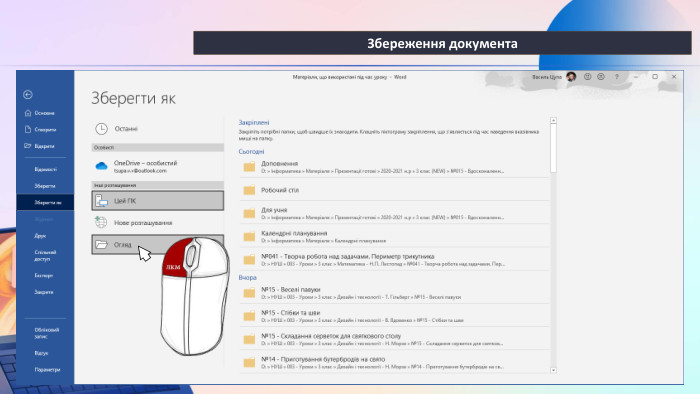Click the home icon beside Основне

click(x=28, y=113)
